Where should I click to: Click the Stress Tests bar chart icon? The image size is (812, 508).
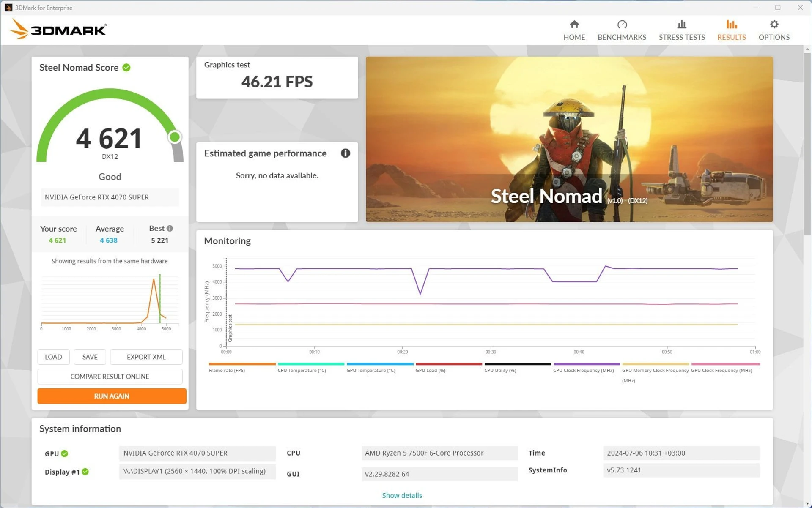pos(681,24)
